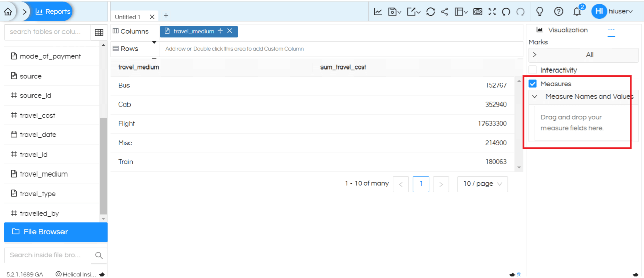Open the chart/generate report icon
This screenshot has height=278, width=644.
(378, 11)
